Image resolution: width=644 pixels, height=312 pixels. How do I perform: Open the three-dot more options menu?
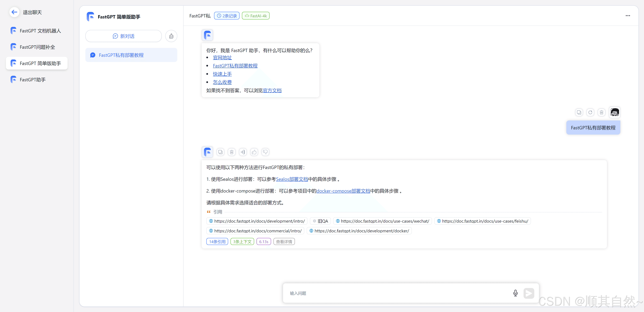[x=628, y=15]
